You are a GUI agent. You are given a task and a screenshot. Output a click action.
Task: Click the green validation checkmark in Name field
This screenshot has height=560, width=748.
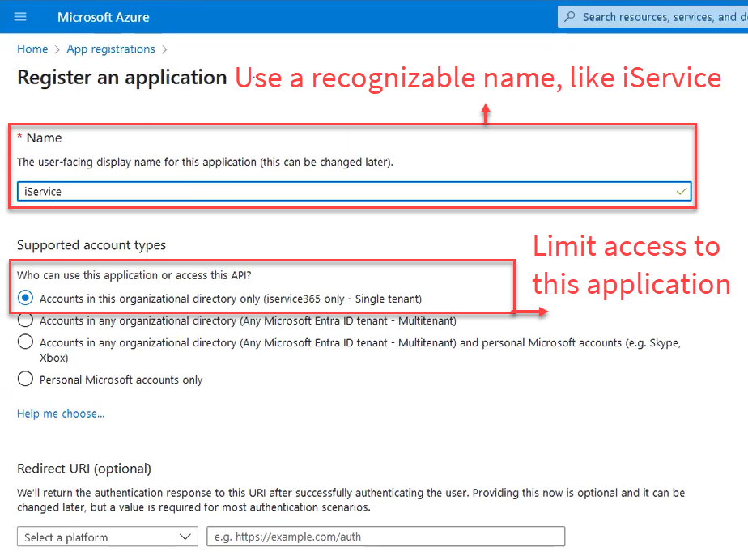coord(682,191)
